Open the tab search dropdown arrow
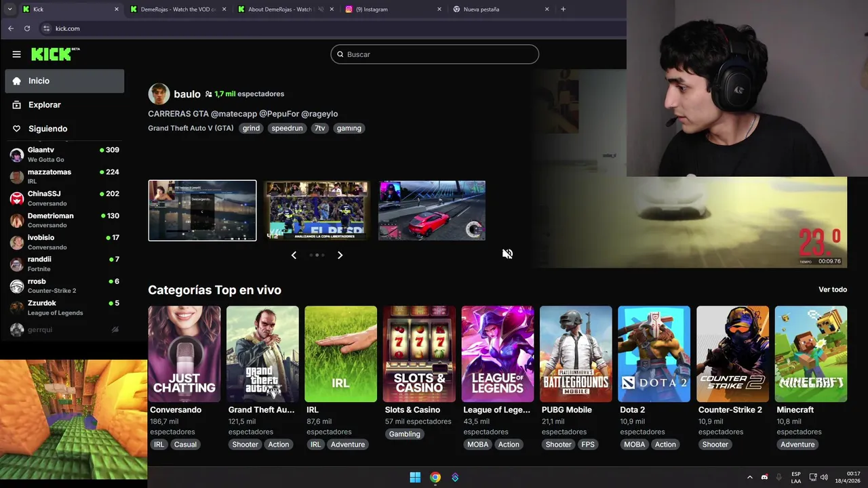 coord(9,9)
